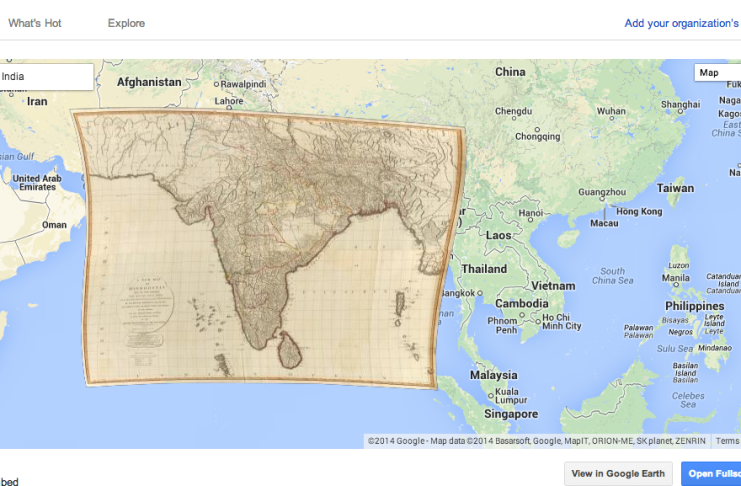
Task: Open the What's Hot tab
Action: click(x=34, y=23)
